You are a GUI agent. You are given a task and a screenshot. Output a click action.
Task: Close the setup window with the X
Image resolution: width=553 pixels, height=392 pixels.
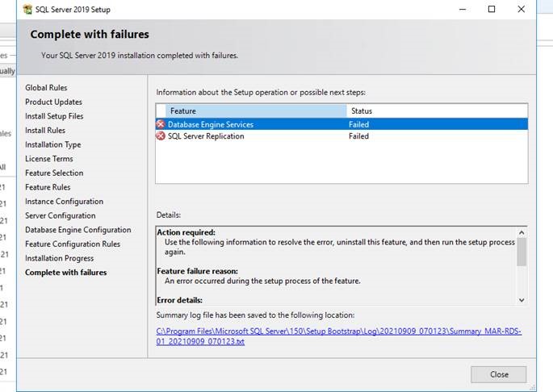pos(522,10)
